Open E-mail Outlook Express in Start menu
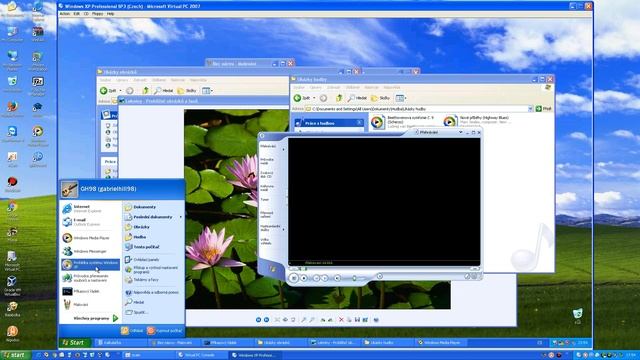This screenshot has width=640, height=360. 90,222
